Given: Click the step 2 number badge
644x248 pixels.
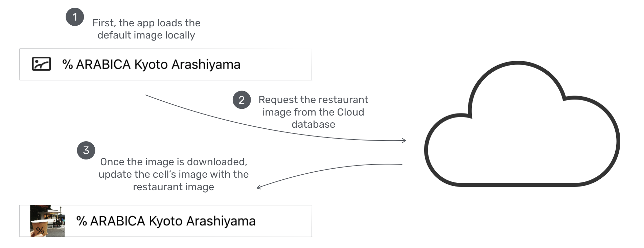Looking at the screenshot, I should [241, 100].
